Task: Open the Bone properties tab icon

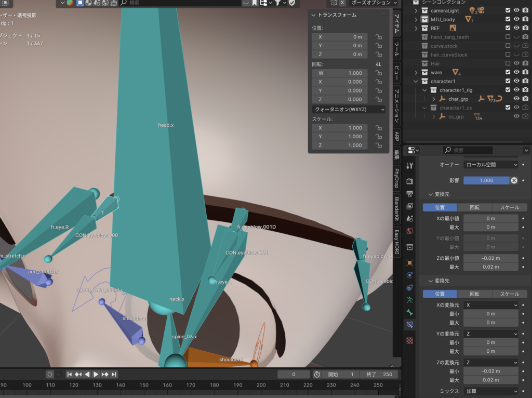Action: click(410, 312)
